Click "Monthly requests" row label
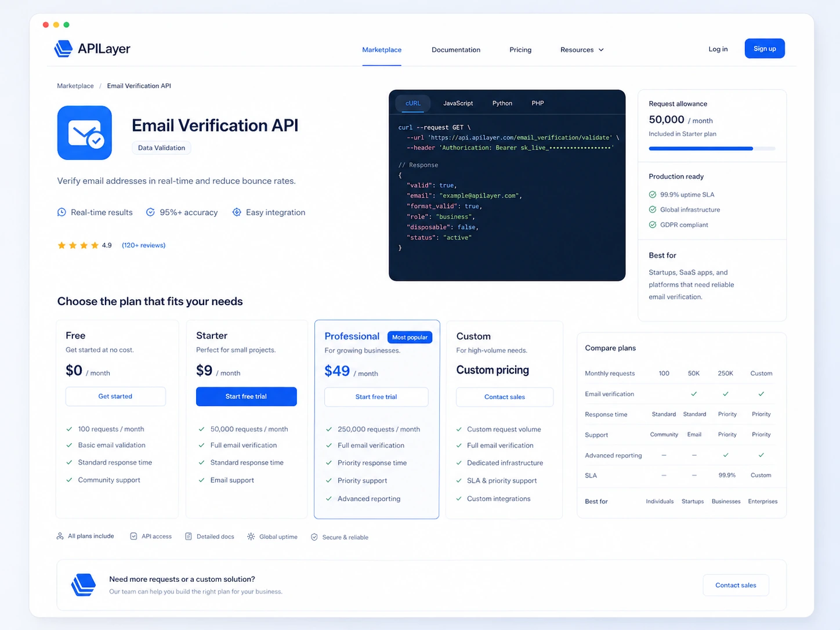 point(610,374)
